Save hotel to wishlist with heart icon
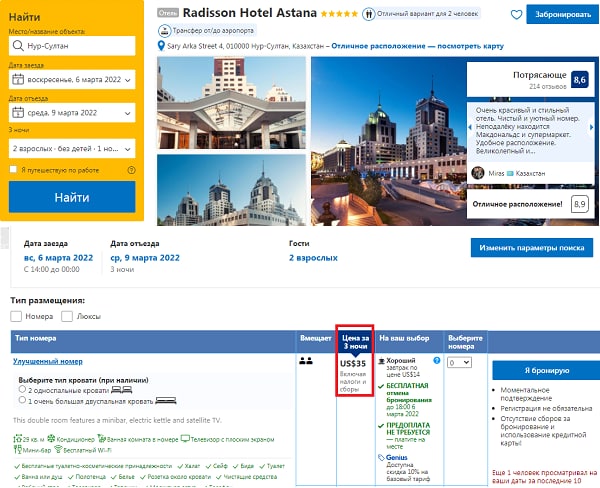 [516, 15]
